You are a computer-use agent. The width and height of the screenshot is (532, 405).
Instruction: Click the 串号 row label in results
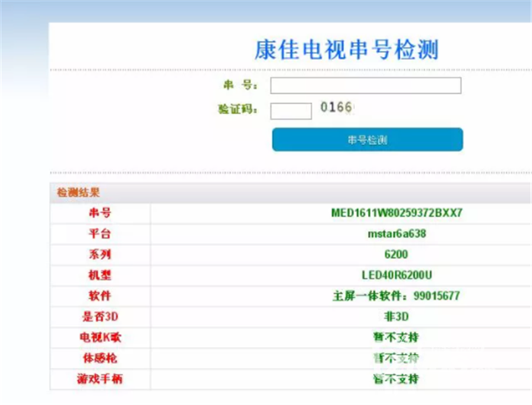(x=100, y=213)
